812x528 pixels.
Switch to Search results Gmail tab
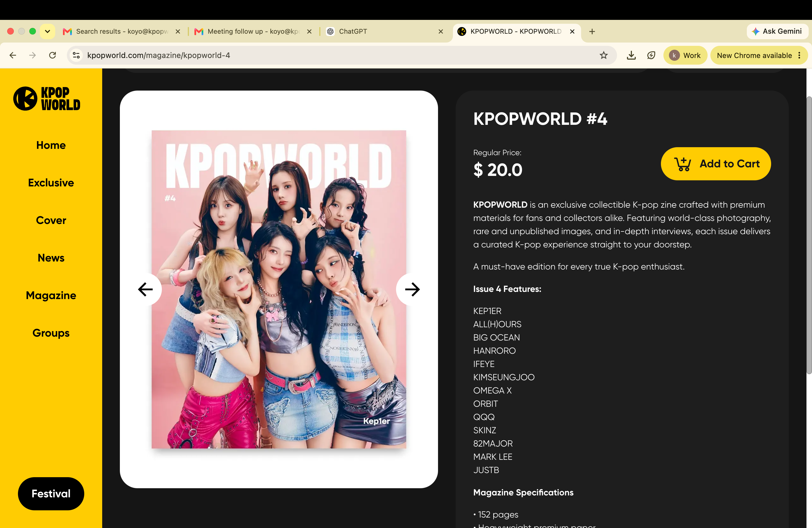[121, 31]
